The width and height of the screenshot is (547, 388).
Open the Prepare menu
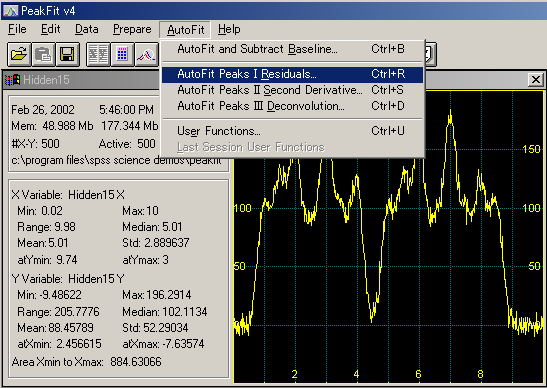coord(132,29)
